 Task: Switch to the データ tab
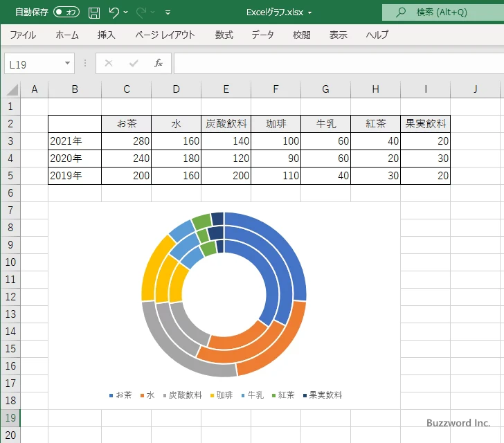tap(262, 35)
